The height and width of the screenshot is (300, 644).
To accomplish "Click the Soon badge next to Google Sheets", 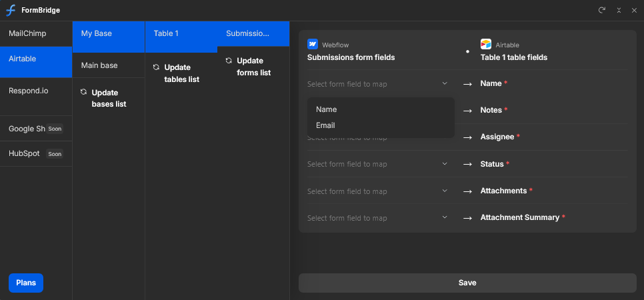I will point(55,129).
